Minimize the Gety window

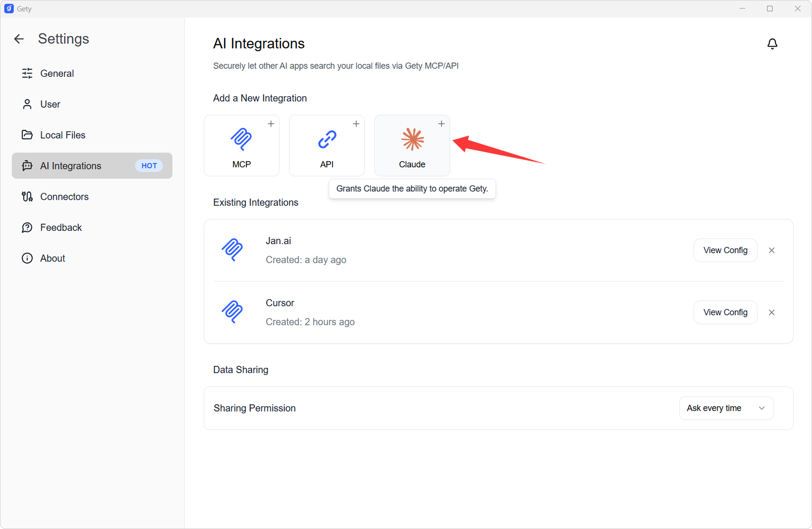point(742,9)
